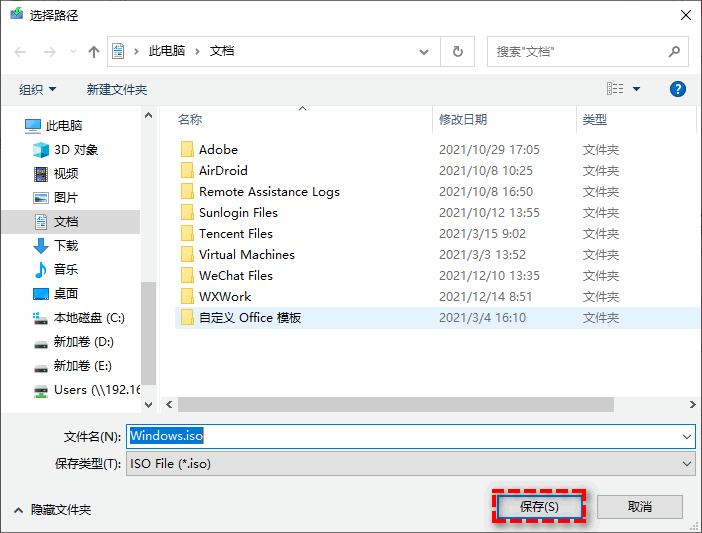Expand the address bar history dropdown

424,52
